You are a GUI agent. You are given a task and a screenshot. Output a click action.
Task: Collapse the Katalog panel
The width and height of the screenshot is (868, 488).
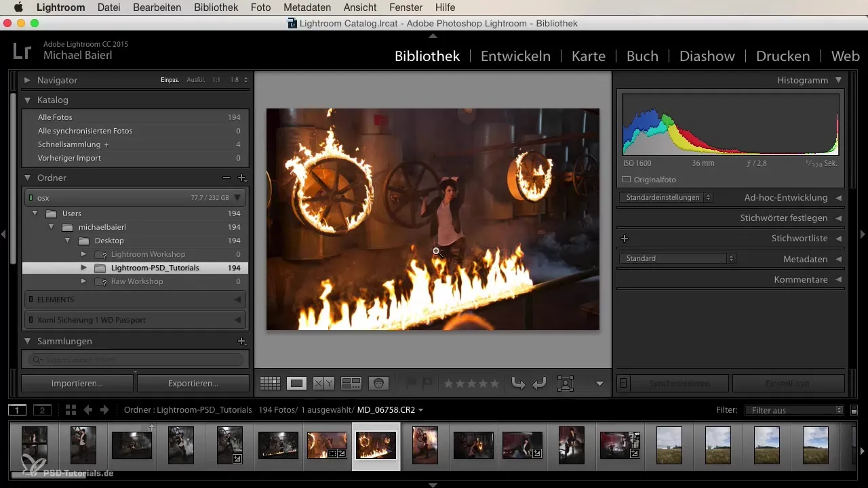pyautogui.click(x=28, y=100)
